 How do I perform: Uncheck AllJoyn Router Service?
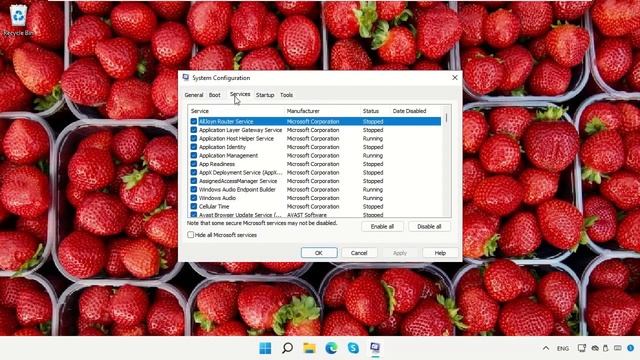[193, 121]
